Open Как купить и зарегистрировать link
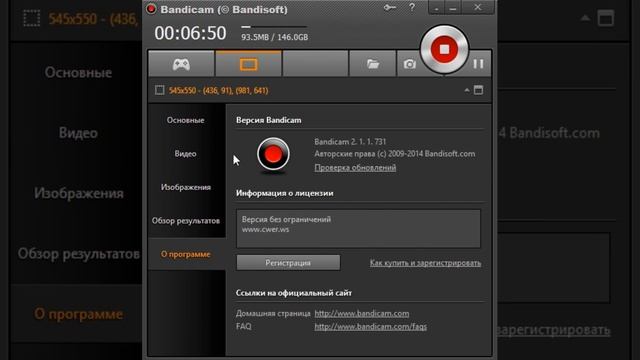 click(425, 263)
